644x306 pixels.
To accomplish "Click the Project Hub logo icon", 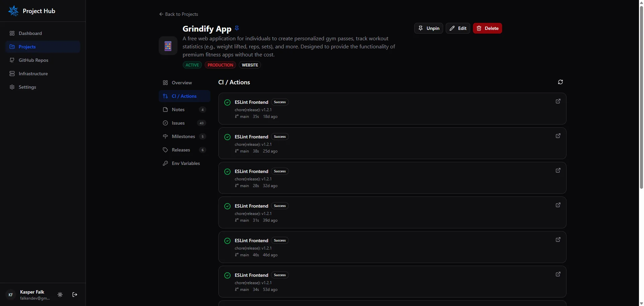I will coord(13,11).
